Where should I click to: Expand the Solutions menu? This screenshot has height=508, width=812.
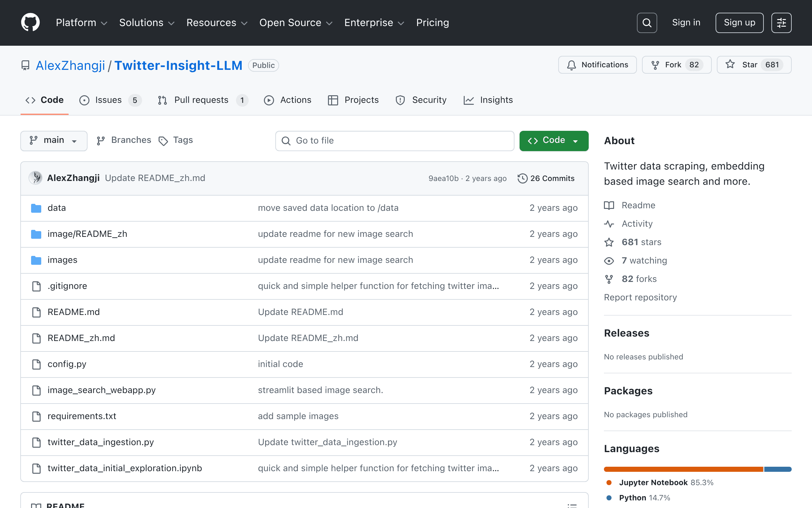(147, 23)
